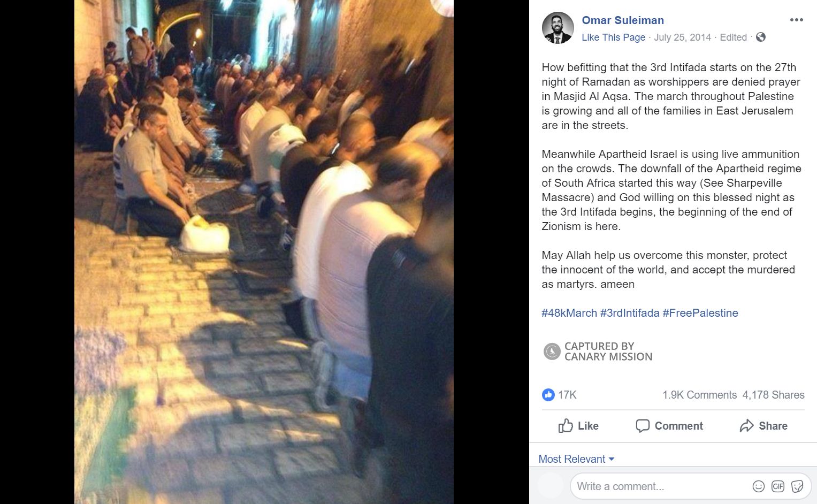Open the three-dot post options menu
Viewport: 817px width, 504px height.
(796, 20)
